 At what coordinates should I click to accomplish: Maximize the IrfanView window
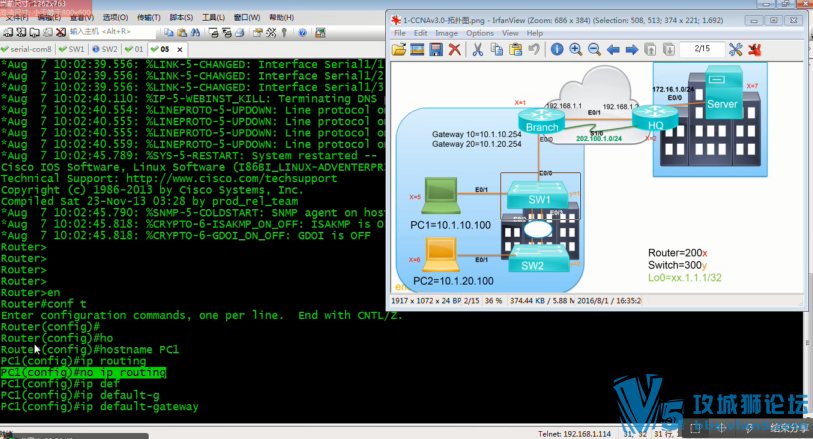click(x=774, y=21)
